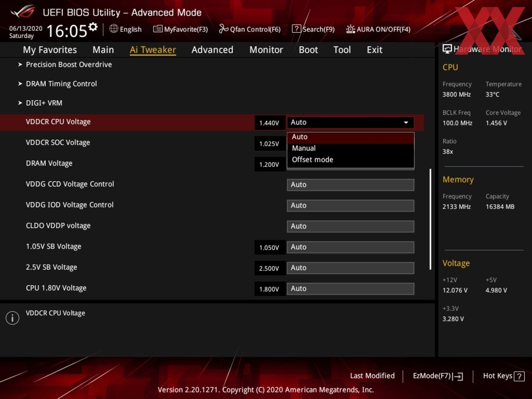532x399 pixels.
Task: Go to the Advanced tab
Action: [212, 50]
